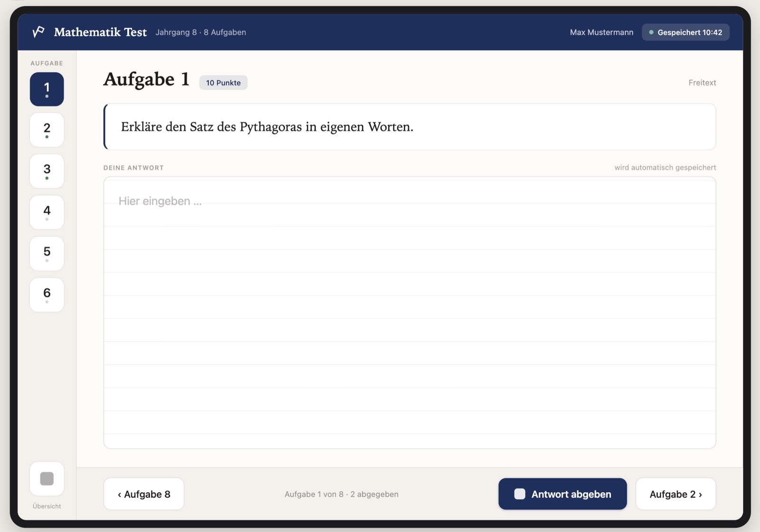Click the Mathematik Test title

[100, 32]
